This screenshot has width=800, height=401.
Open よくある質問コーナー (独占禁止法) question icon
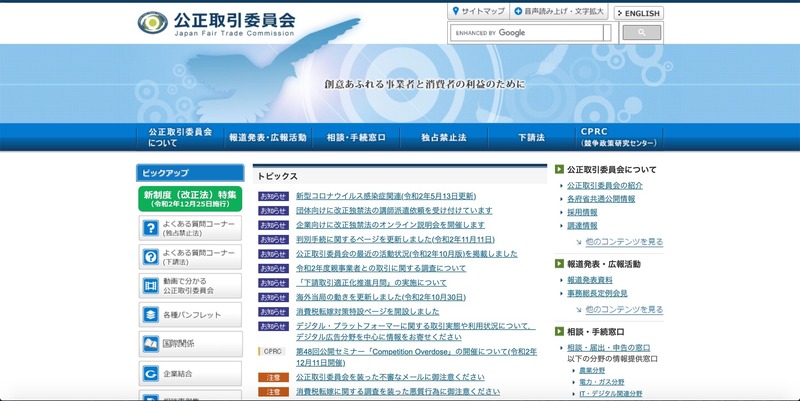pyautogui.click(x=151, y=228)
